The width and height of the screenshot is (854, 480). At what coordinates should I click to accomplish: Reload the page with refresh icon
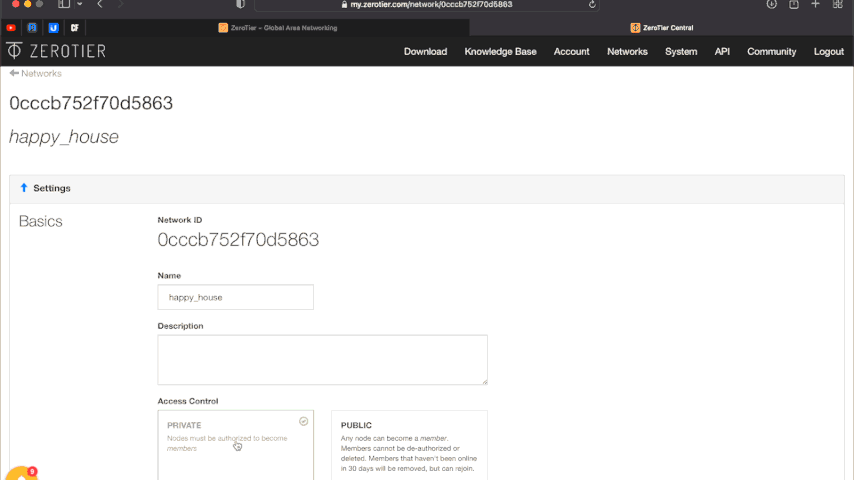pos(592,4)
